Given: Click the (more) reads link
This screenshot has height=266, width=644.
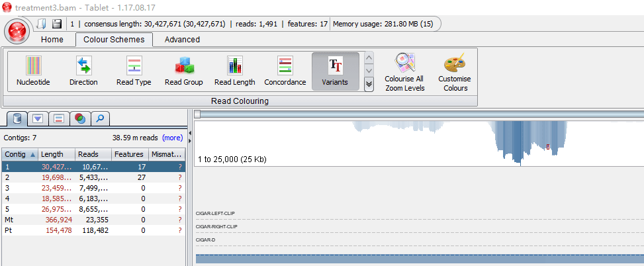Looking at the screenshot, I should point(173,138).
